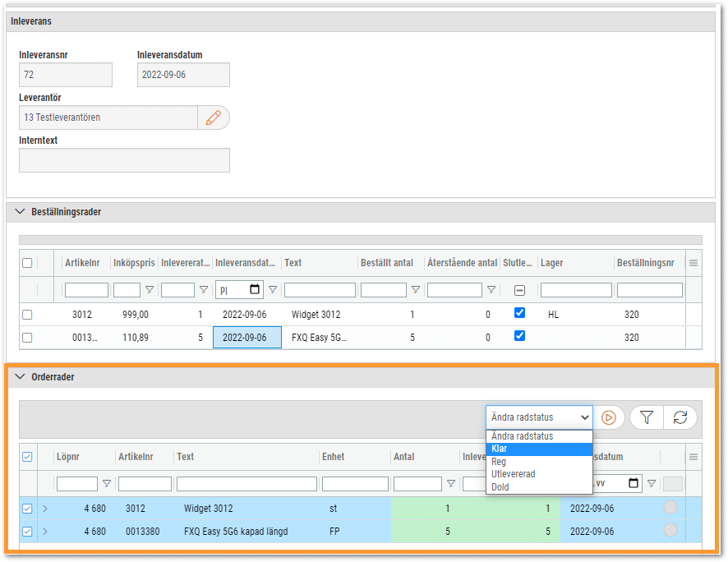Viewport: 728px width, 562px height.
Task: Open the Beställningsrader grid column menu icon
Action: click(693, 263)
